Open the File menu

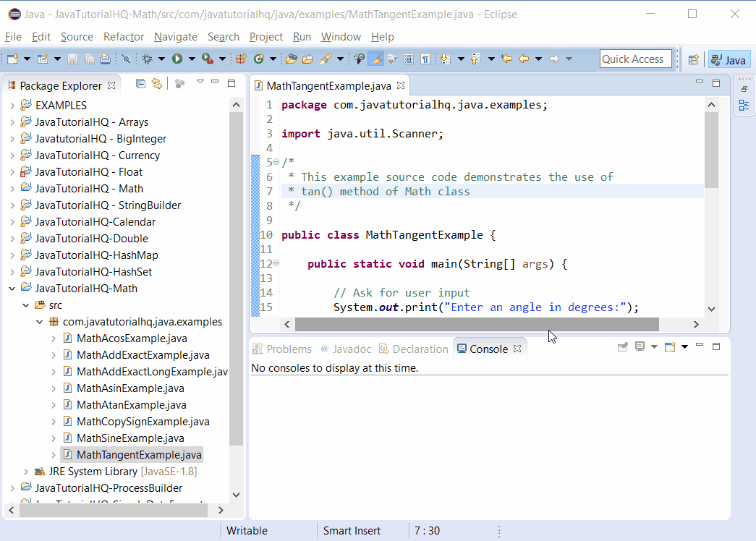[x=13, y=37]
